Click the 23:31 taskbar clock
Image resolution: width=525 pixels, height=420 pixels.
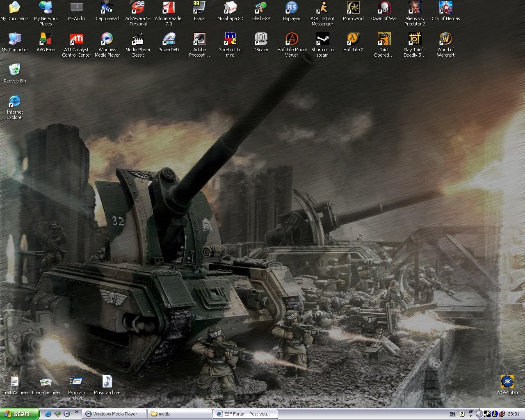514,414
